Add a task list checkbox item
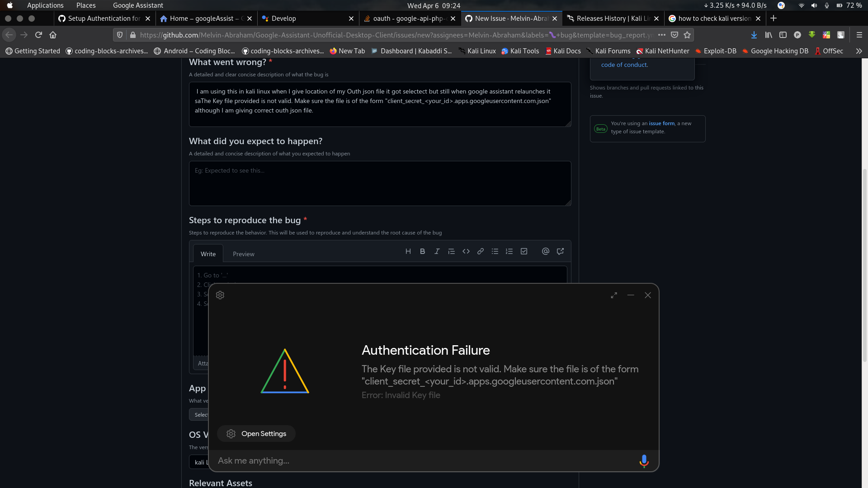This screenshot has width=868, height=488. click(524, 251)
